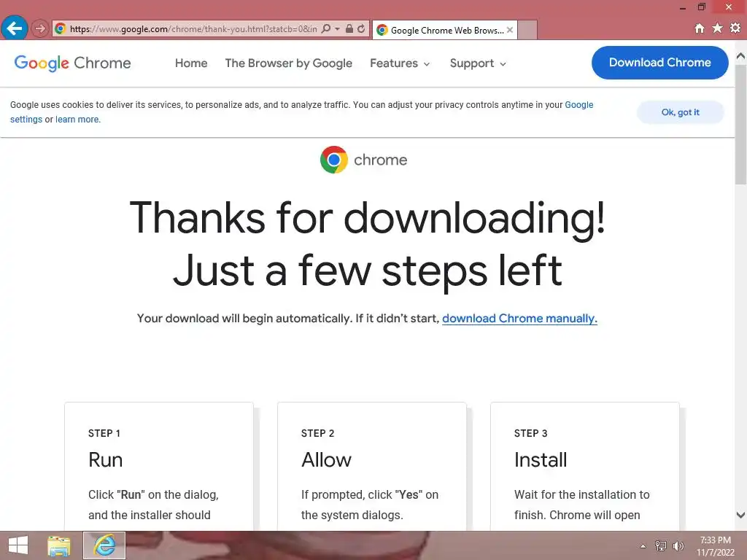747x560 pixels.
Task: Open The Browser by Google page
Action: (289, 63)
